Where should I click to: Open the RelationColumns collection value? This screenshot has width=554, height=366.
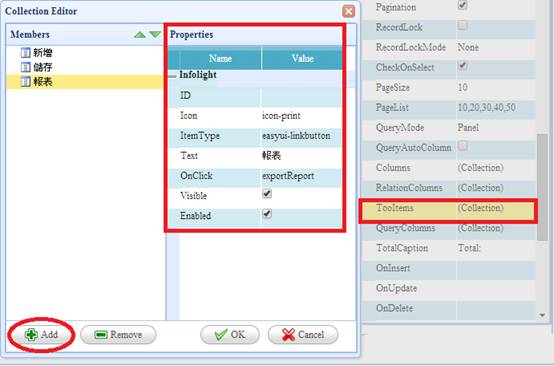tap(481, 188)
